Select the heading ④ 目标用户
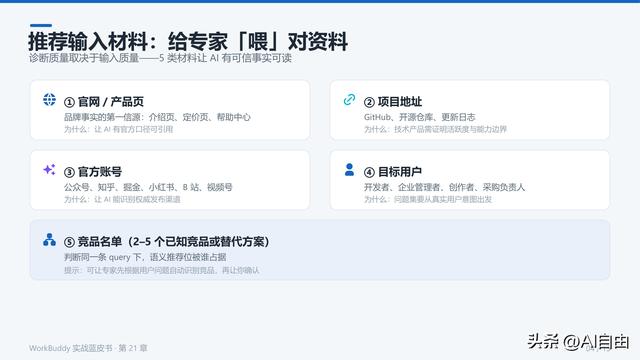Image resolution: width=640 pixels, height=360 pixels. [x=393, y=172]
